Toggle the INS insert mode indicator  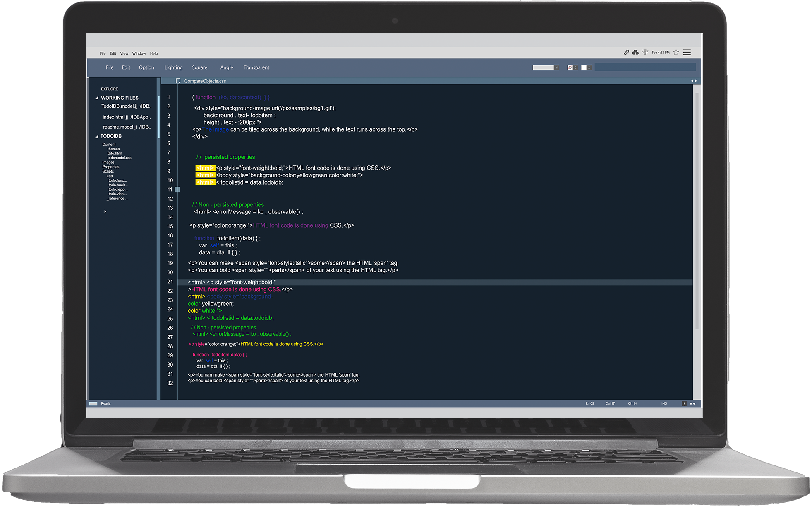pos(664,403)
